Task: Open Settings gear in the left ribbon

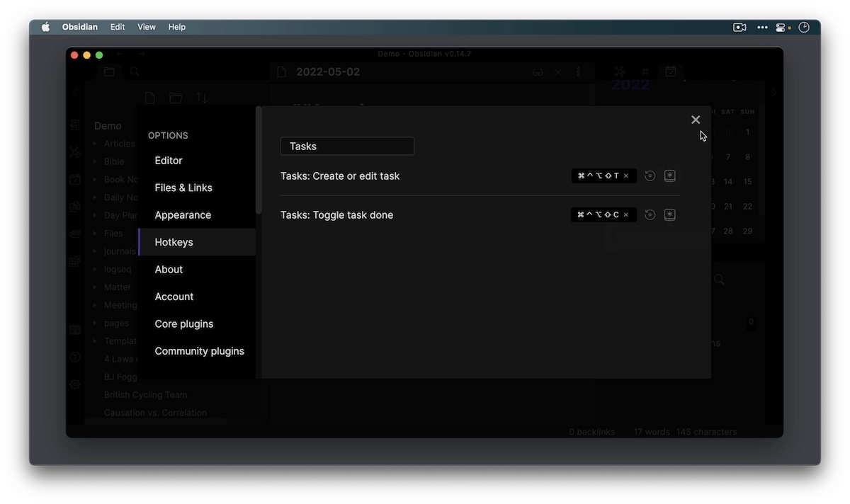Action: click(x=75, y=384)
